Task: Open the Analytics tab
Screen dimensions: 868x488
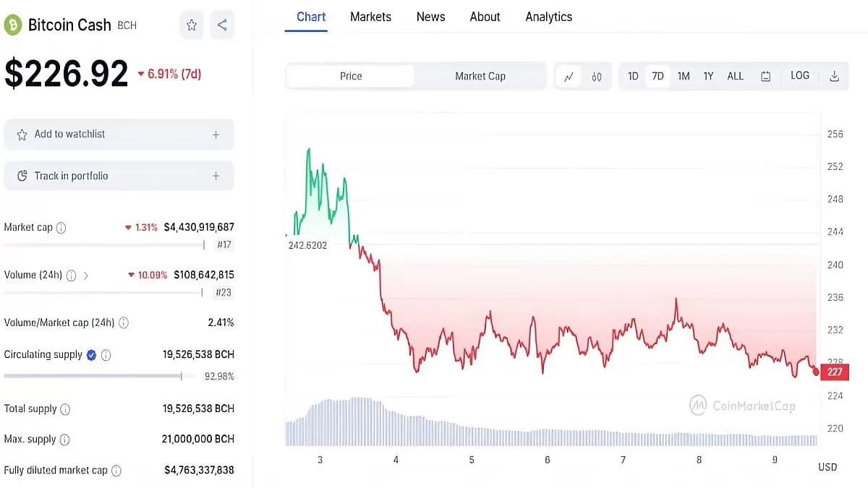Action: pyautogui.click(x=548, y=16)
